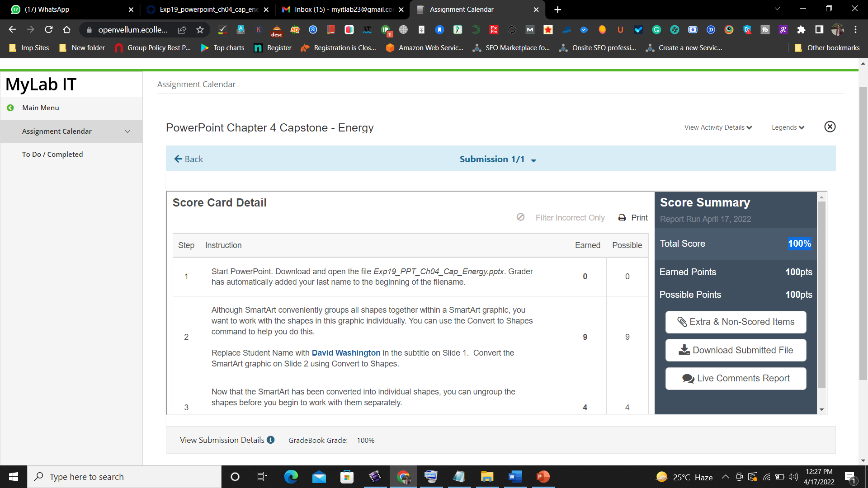Open Windows Start menu

click(x=14, y=477)
